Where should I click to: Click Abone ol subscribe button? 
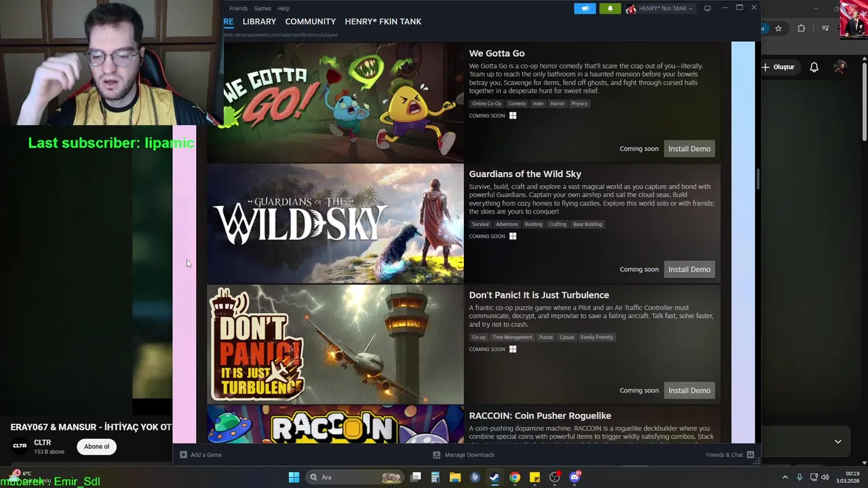[x=96, y=447]
